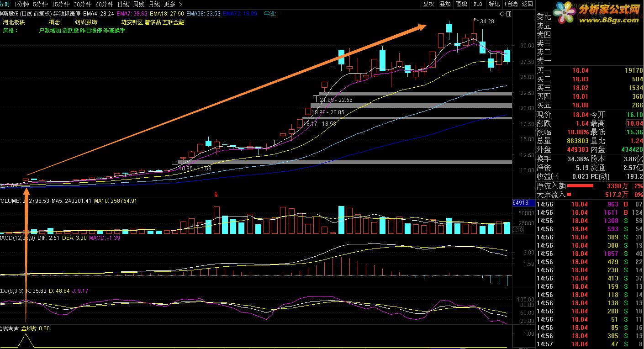Click the MACD(12,26,9) indicator title

click(x=17, y=238)
